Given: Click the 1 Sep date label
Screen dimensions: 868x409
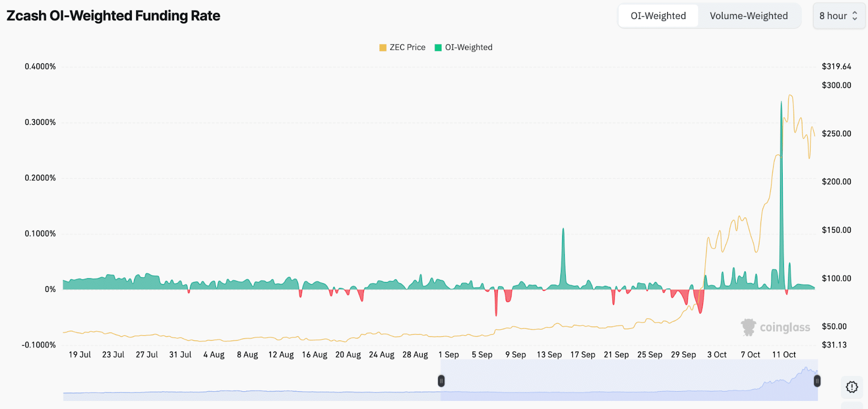Looking at the screenshot, I should 449,355.
